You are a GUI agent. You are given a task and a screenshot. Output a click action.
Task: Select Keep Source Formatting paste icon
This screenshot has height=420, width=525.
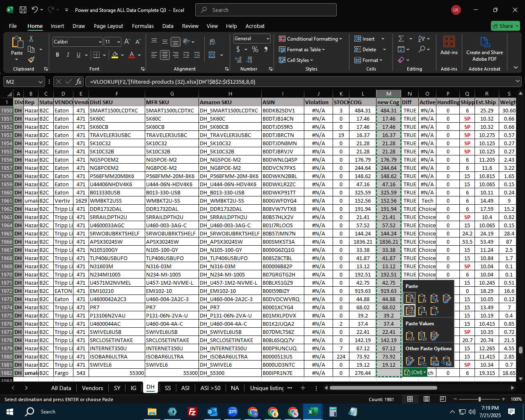(447, 299)
